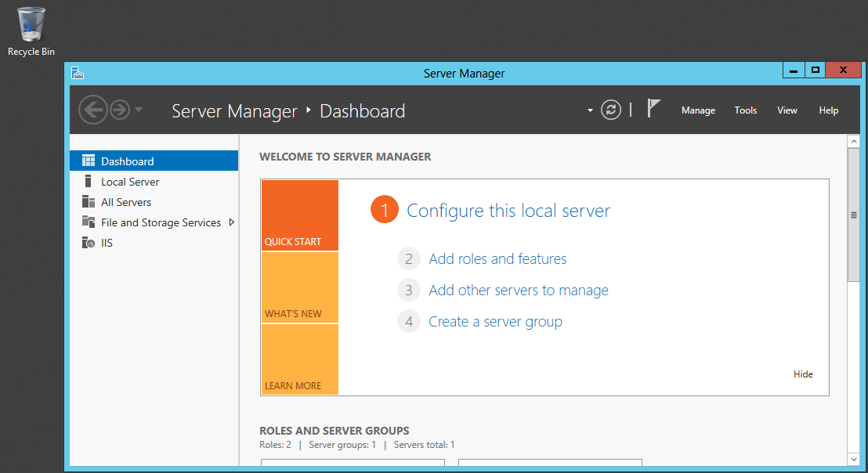
Task: Click the IIS role icon in sidebar
Action: 89,243
